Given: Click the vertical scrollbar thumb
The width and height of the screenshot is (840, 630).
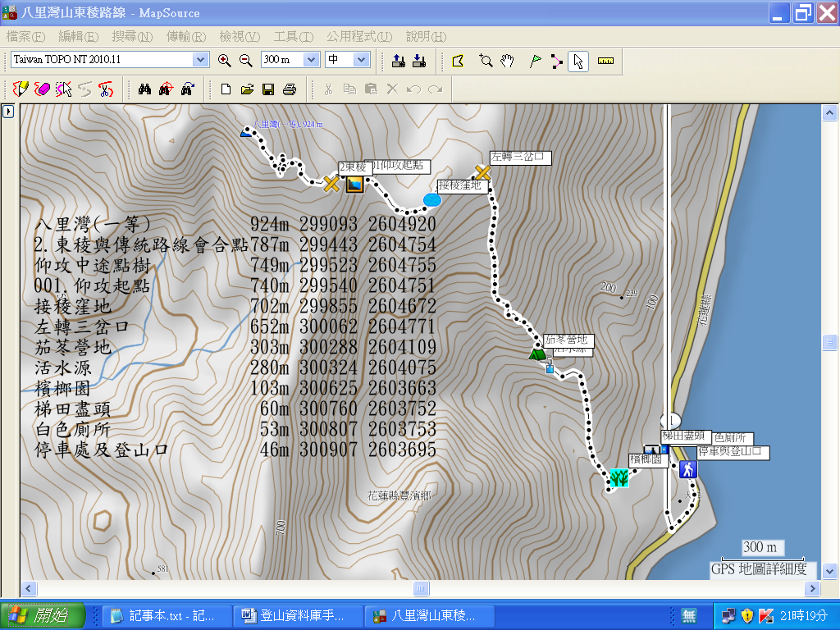Looking at the screenshot, I should coord(829,342).
